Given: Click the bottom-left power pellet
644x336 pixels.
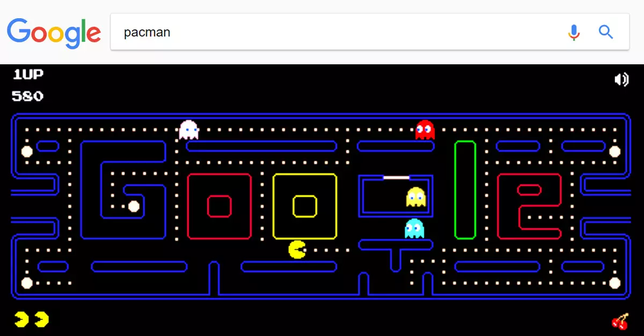Looking at the screenshot, I should (27, 282).
